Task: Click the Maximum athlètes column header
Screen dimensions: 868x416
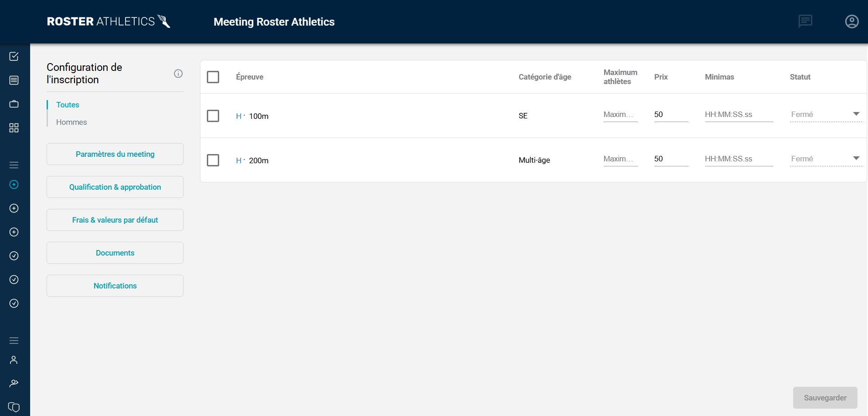Action: 621,77
